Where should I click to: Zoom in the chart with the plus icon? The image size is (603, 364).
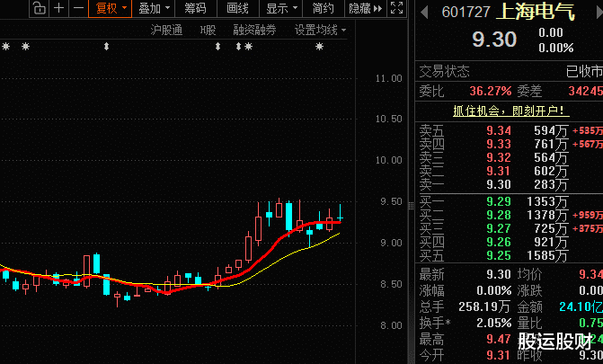coord(58,8)
